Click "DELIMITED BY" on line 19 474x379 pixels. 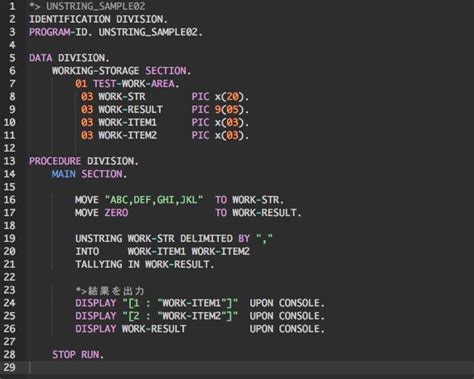point(215,239)
